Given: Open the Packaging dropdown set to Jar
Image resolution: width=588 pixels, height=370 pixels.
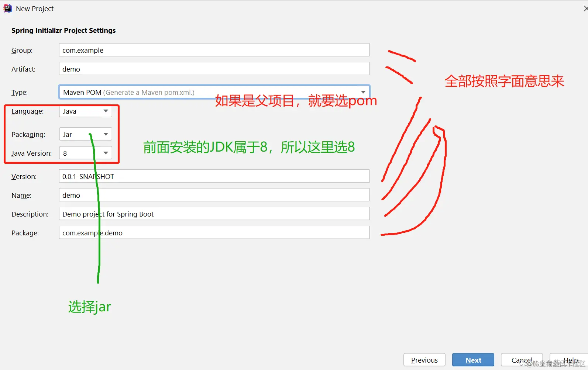Looking at the screenshot, I should [x=85, y=134].
